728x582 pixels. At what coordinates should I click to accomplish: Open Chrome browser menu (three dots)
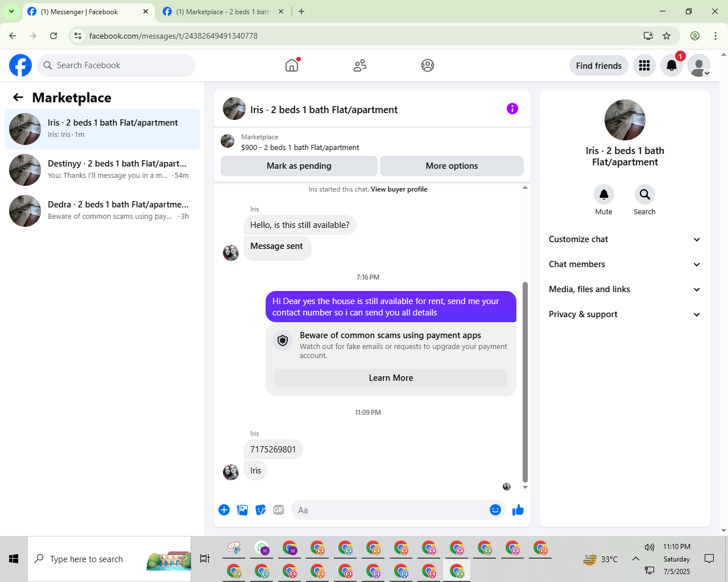[715, 36]
